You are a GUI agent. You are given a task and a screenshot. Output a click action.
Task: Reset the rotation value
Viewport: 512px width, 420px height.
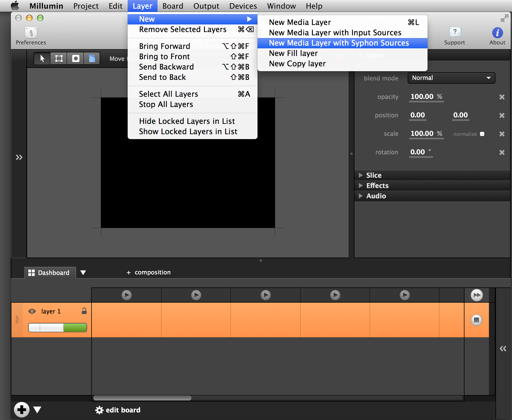502,152
